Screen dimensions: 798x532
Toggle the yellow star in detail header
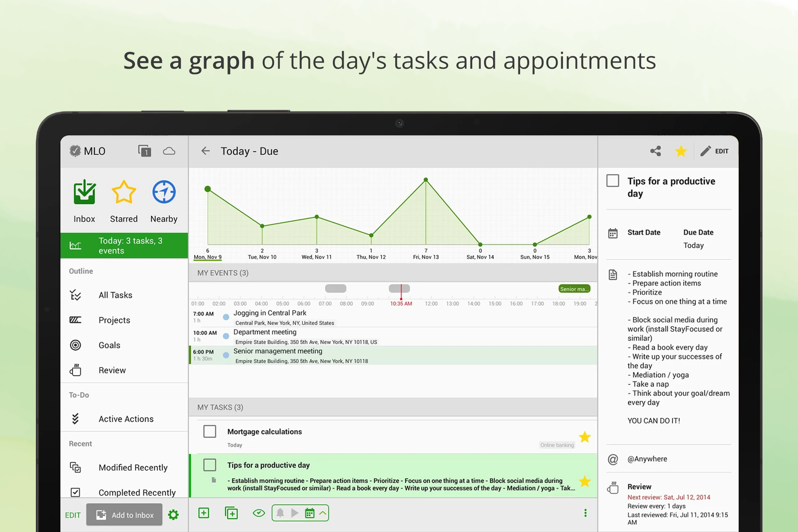[x=681, y=151]
